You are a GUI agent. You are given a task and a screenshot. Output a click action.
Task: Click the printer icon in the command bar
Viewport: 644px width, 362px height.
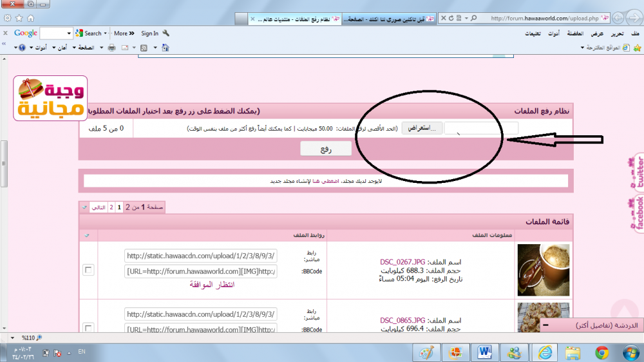coord(111,48)
